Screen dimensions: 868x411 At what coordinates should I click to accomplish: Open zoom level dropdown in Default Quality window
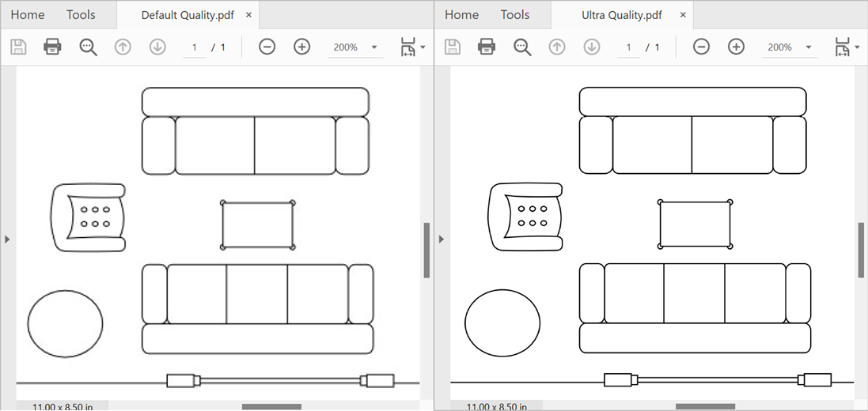click(x=374, y=47)
